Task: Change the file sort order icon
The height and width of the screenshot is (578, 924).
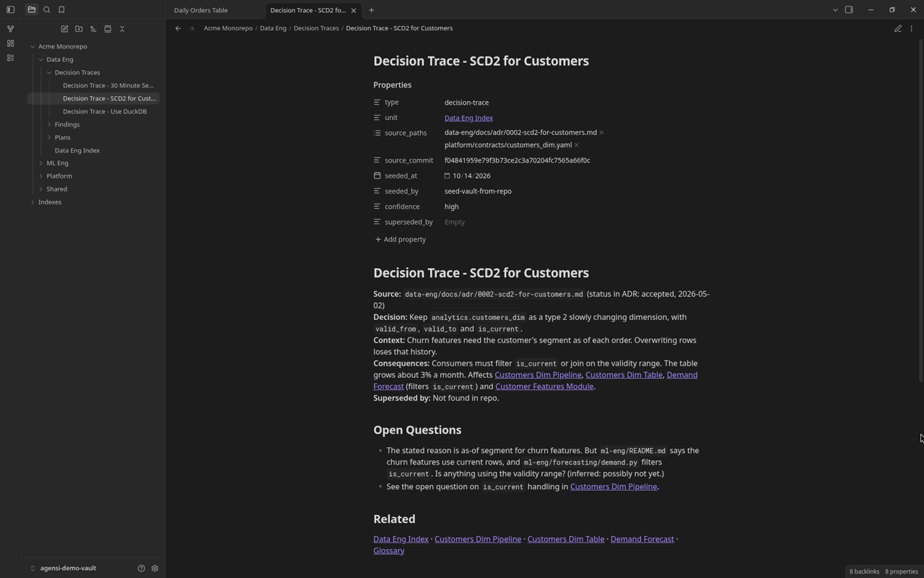Action: point(93,29)
